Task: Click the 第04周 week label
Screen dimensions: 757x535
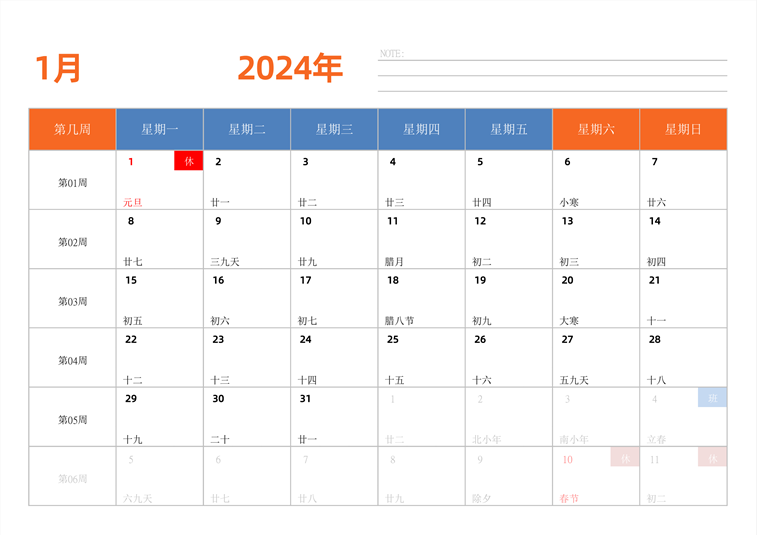Action: (72, 361)
